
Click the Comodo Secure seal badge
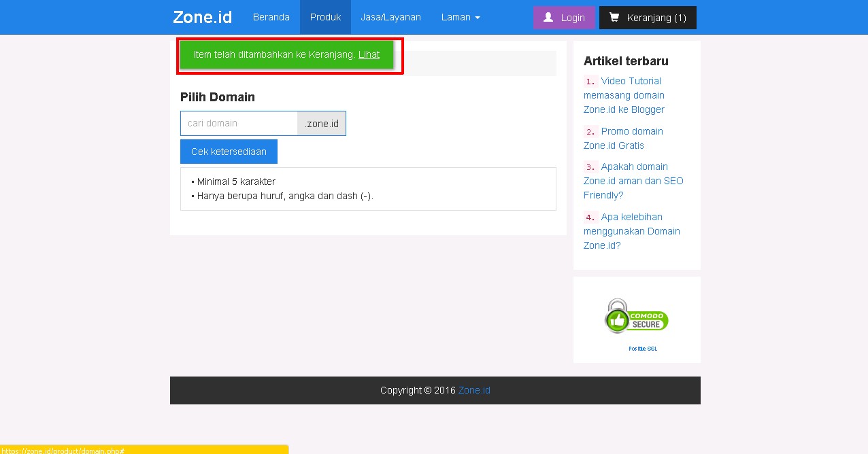(x=636, y=316)
